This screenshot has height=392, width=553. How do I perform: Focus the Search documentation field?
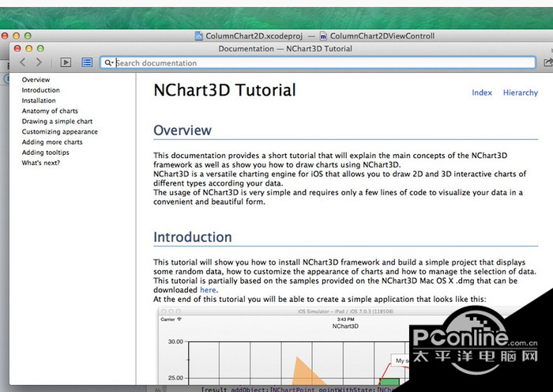point(318,62)
